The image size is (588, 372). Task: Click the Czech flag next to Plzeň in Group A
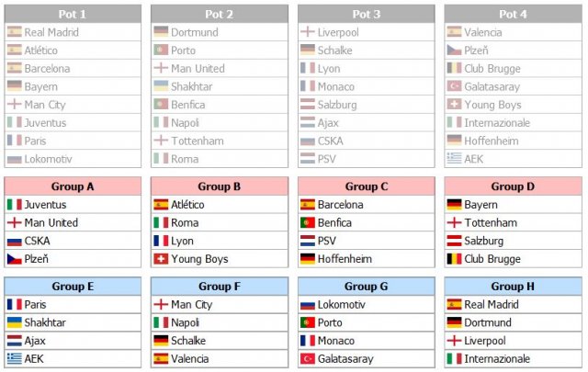pos(15,259)
